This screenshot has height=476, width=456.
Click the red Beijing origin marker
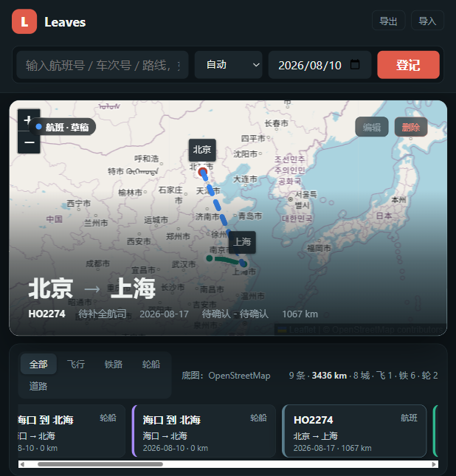pos(202,172)
